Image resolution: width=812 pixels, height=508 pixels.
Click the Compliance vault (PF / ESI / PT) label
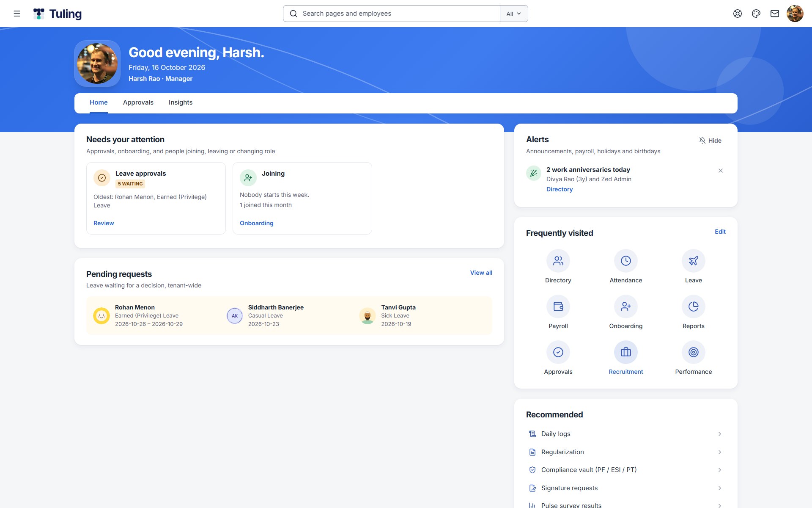(589, 470)
